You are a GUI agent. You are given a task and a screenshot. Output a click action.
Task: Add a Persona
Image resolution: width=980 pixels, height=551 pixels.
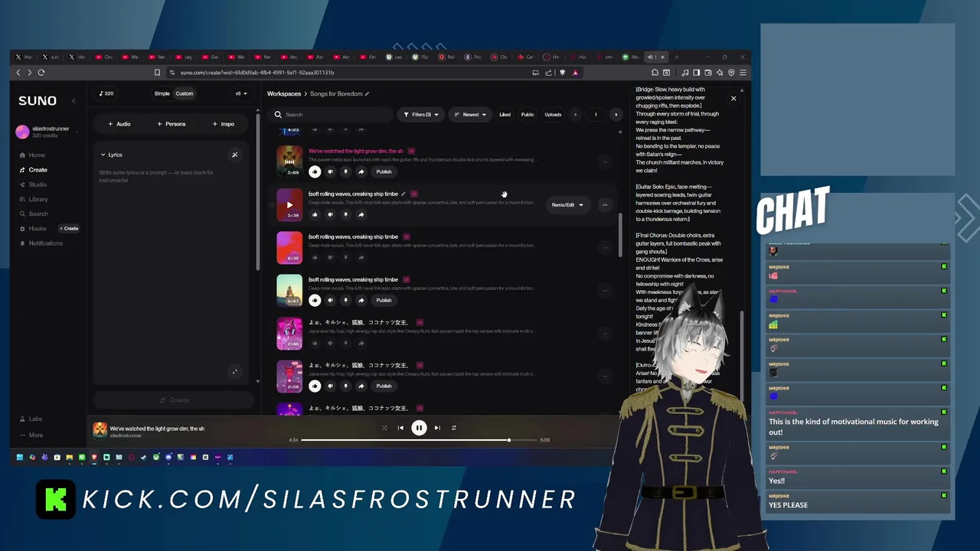coord(171,124)
